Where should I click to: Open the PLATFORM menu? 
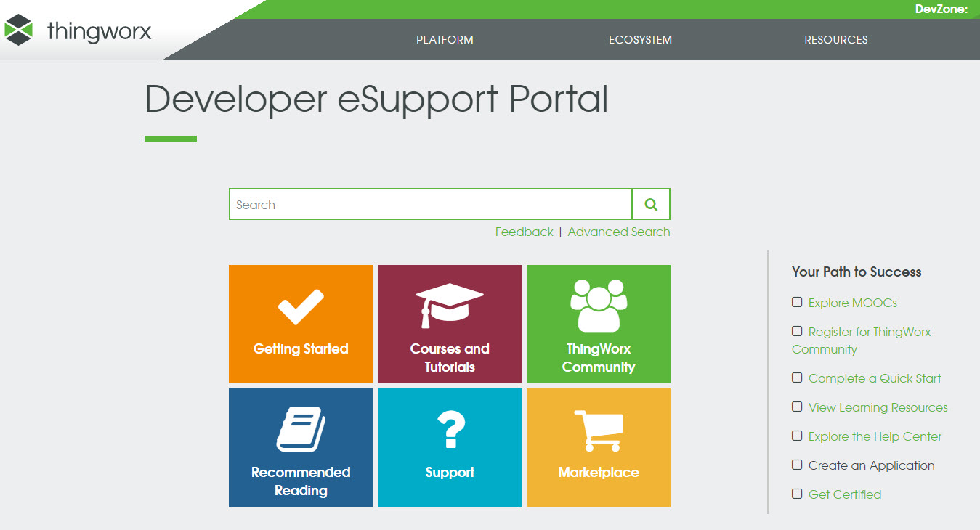click(445, 40)
